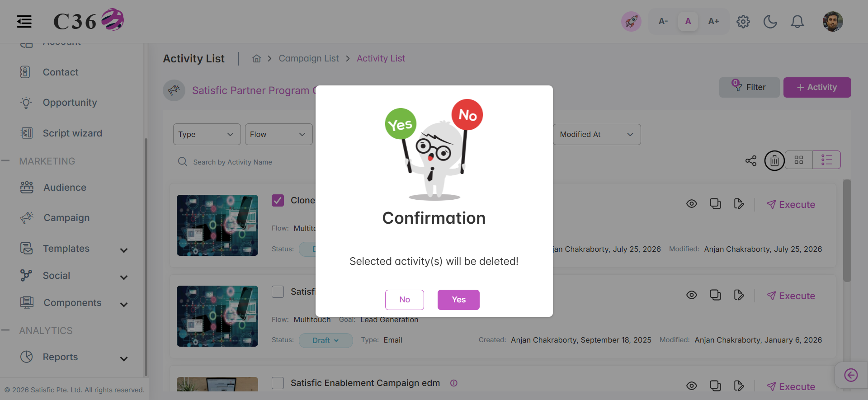
Task: Cancel deletion with the No button
Action: click(405, 300)
